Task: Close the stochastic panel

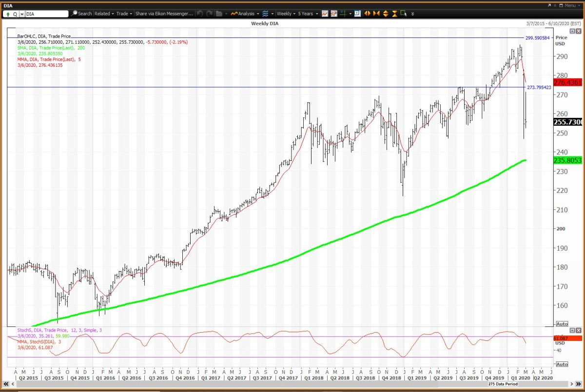Action: point(579,330)
